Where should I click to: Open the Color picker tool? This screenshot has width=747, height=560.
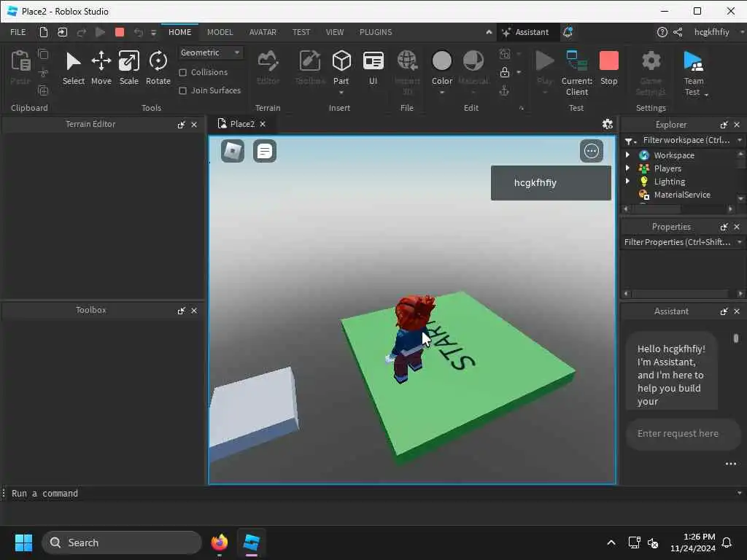point(441,68)
